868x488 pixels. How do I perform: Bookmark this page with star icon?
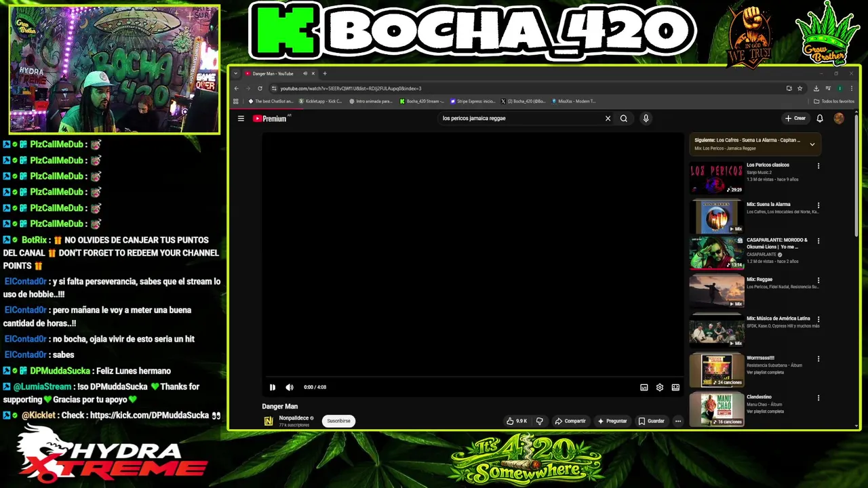[800, 88]
